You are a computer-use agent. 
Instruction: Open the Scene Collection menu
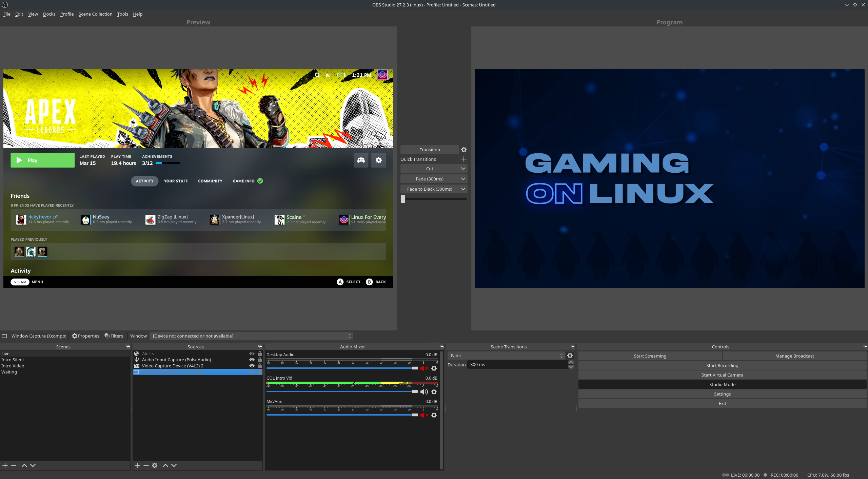click(95, 14)
